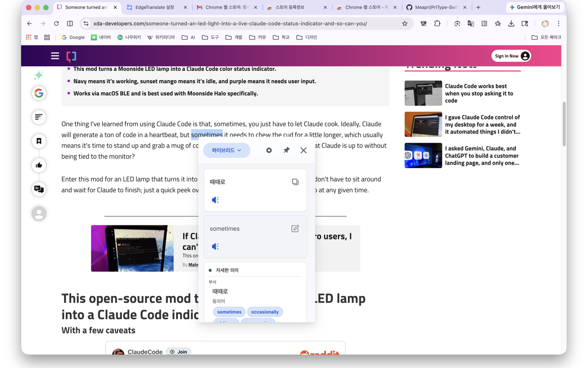Screen dimensions: 588x368
Task: Expand the 디자인 bookmark folder
Action: coord(307,37)
